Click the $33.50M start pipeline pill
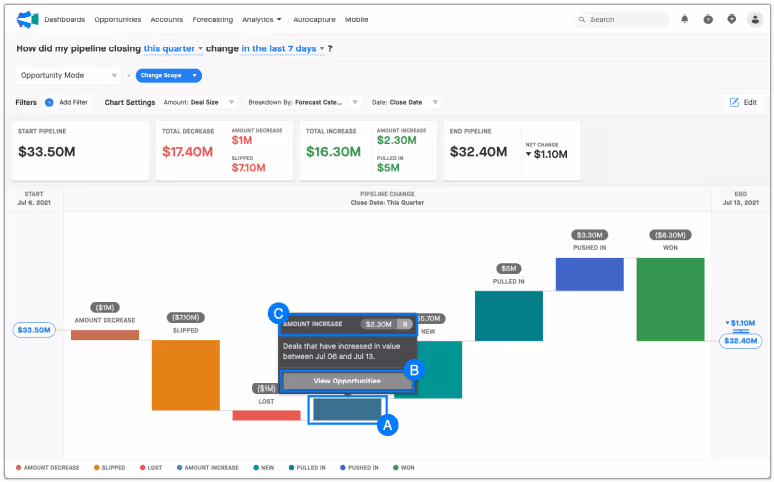The height and width of the screenshot is (482, 774). pos(34,330)
